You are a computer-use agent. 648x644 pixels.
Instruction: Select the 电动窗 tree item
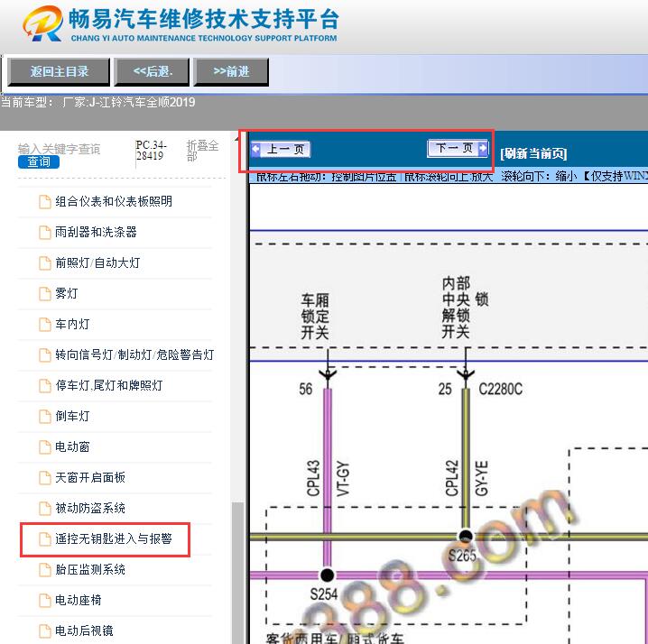(x=72, y=447)
